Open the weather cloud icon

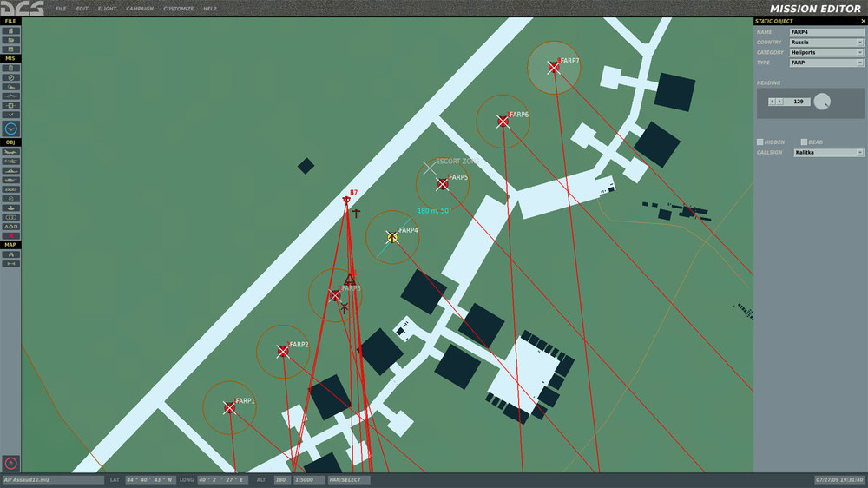click(x=10, y=87)
